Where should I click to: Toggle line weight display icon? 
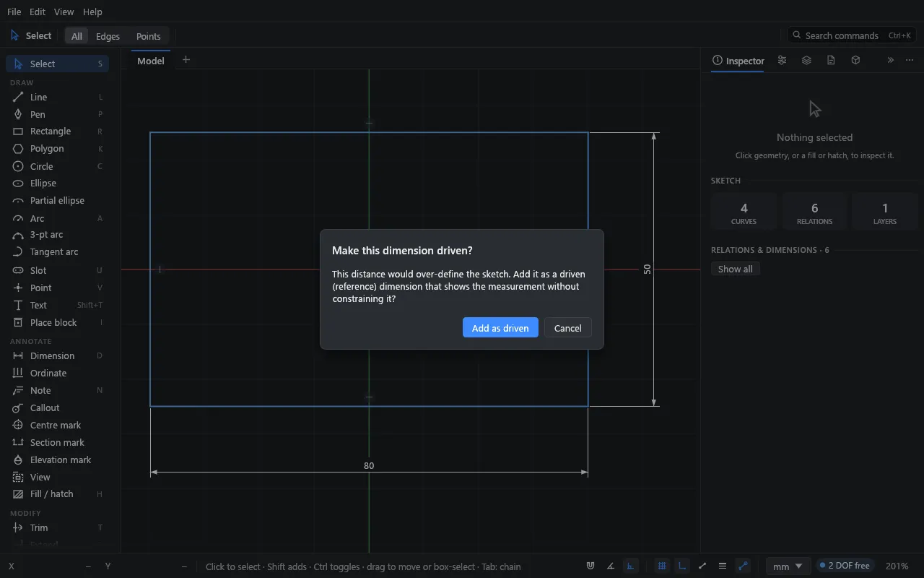pos(723,566)
